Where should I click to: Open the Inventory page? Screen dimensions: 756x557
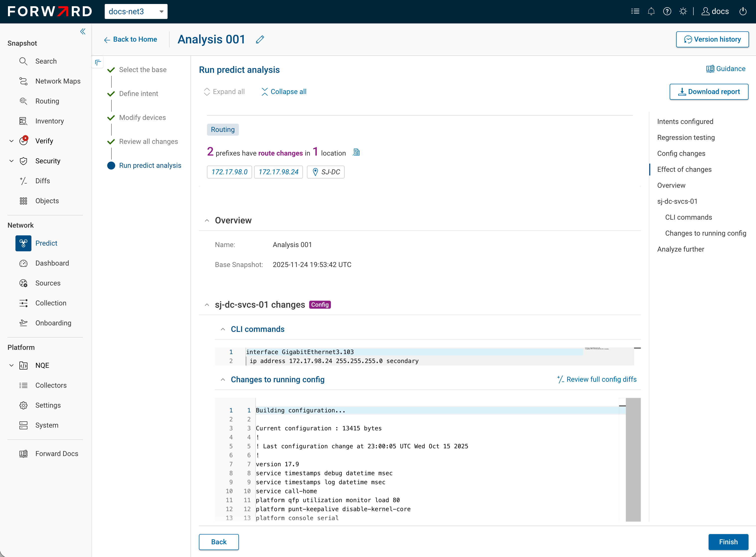[50, 121]
